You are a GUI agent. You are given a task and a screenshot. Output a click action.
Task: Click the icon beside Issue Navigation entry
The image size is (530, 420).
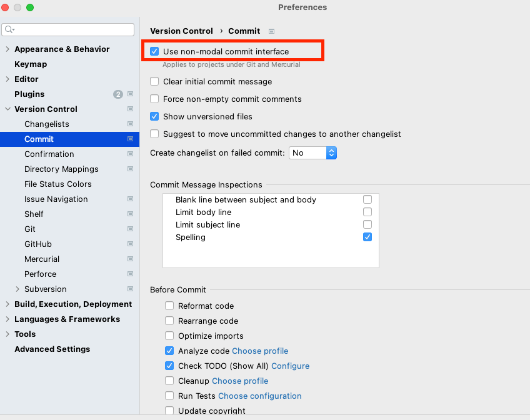click(130, 199)
